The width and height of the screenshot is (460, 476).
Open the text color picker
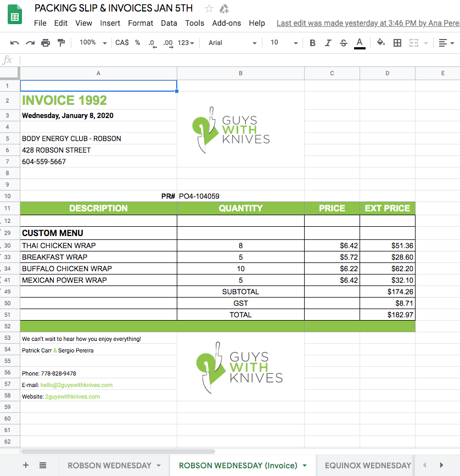pos(360,43)
